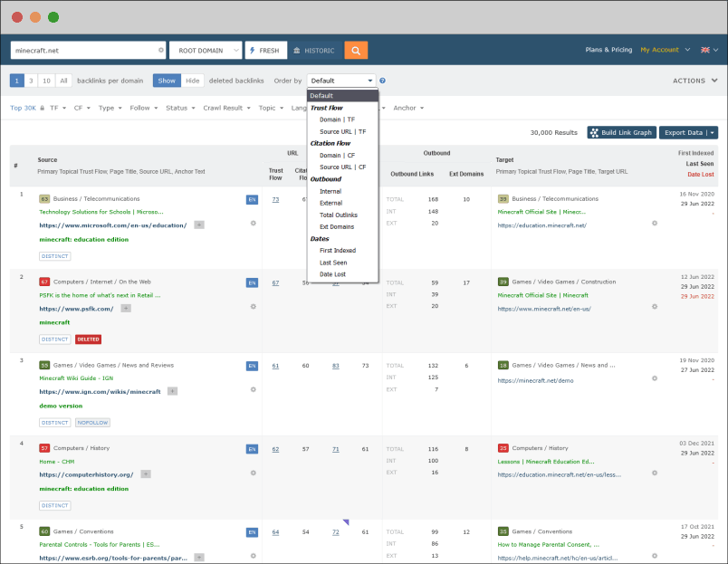The width and height of the screenshot is (728, 564).
Task: Open the Order by Default dropdown
Action: pos(341,81)
